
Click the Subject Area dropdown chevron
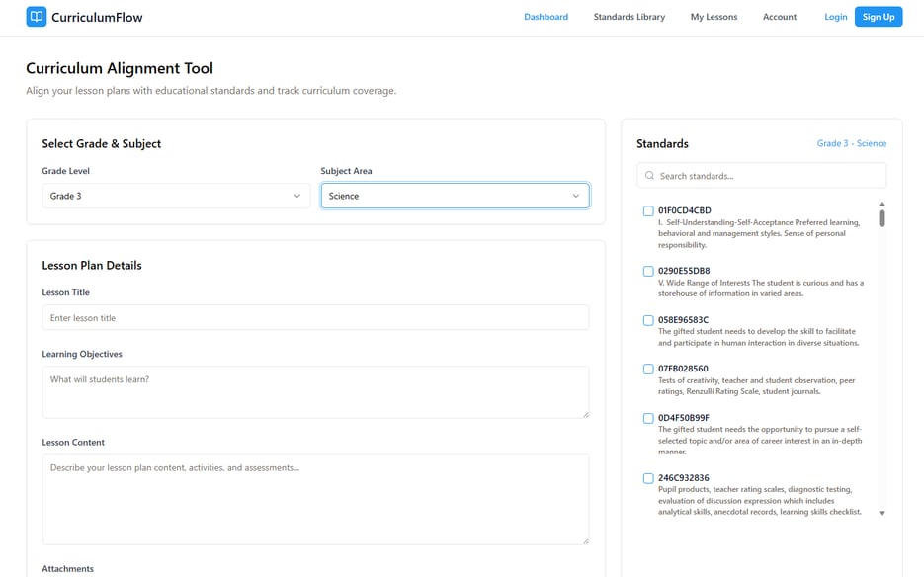576,196
